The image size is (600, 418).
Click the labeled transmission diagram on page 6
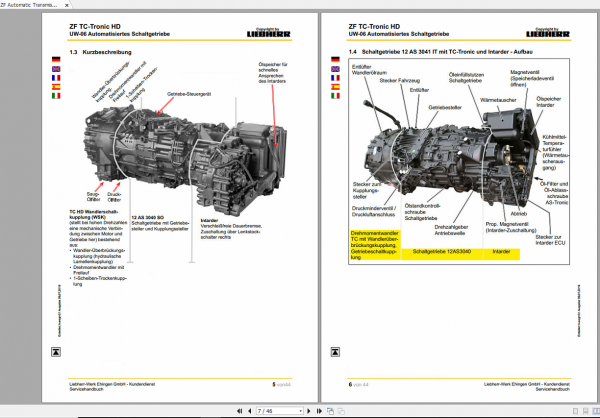(x=459, y=162)
